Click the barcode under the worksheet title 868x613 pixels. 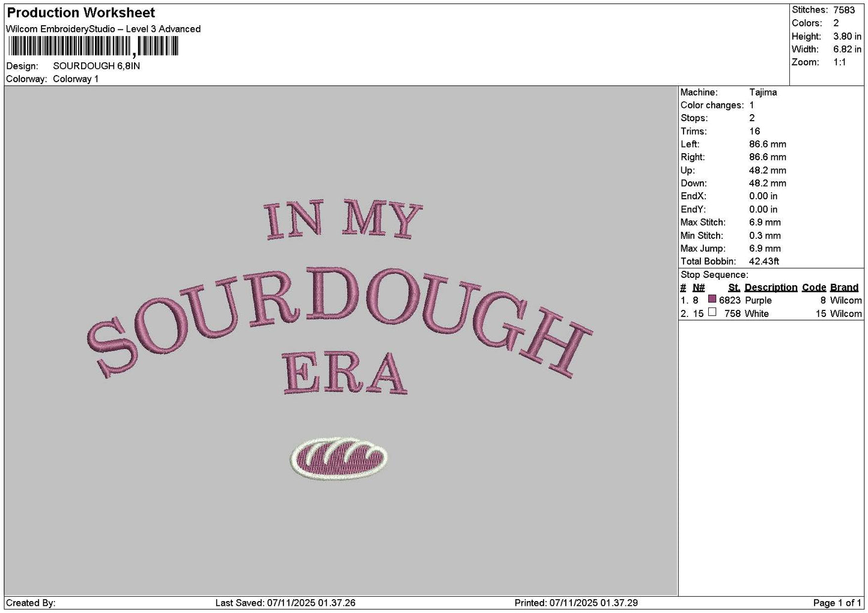pos(93,46)
